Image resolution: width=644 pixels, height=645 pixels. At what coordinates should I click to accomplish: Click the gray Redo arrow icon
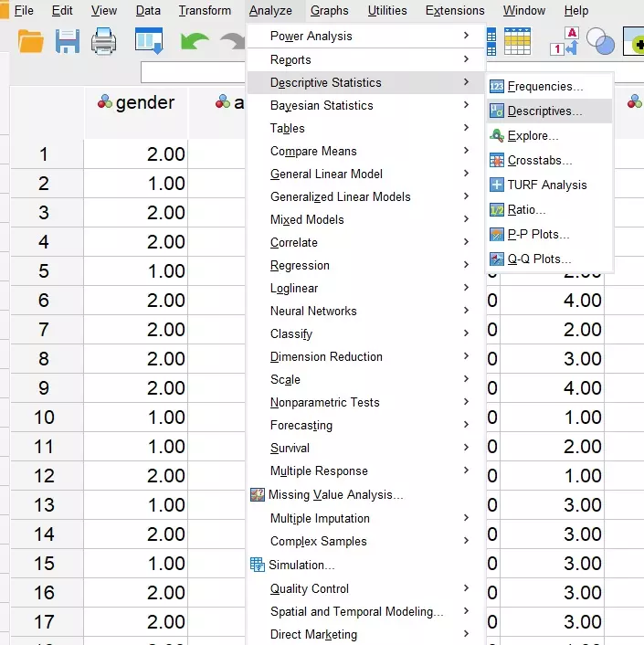pyautogui.click(x=233, y=41)
